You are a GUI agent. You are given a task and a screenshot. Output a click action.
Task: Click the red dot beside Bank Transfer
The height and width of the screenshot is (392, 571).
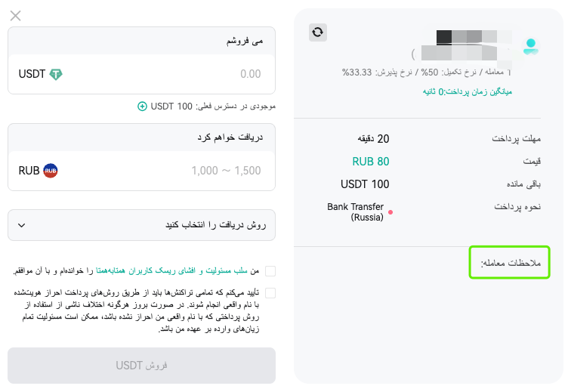[390, 212]
